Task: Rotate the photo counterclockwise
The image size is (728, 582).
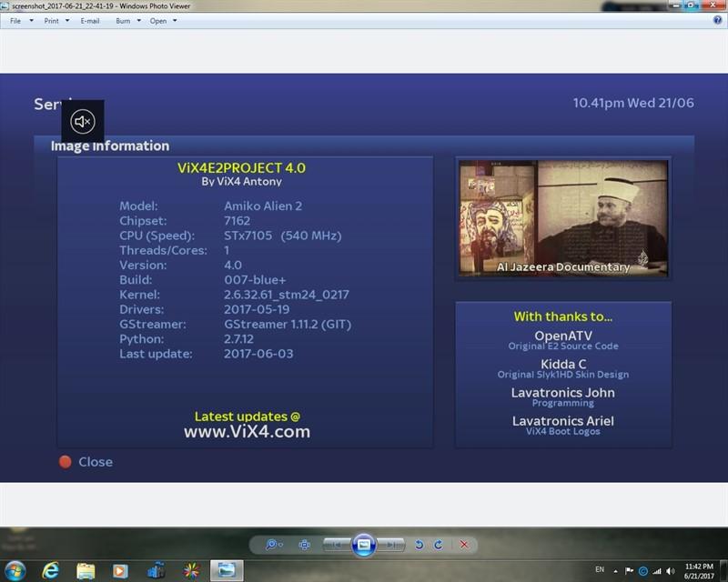Action: (x=420, y=545)
